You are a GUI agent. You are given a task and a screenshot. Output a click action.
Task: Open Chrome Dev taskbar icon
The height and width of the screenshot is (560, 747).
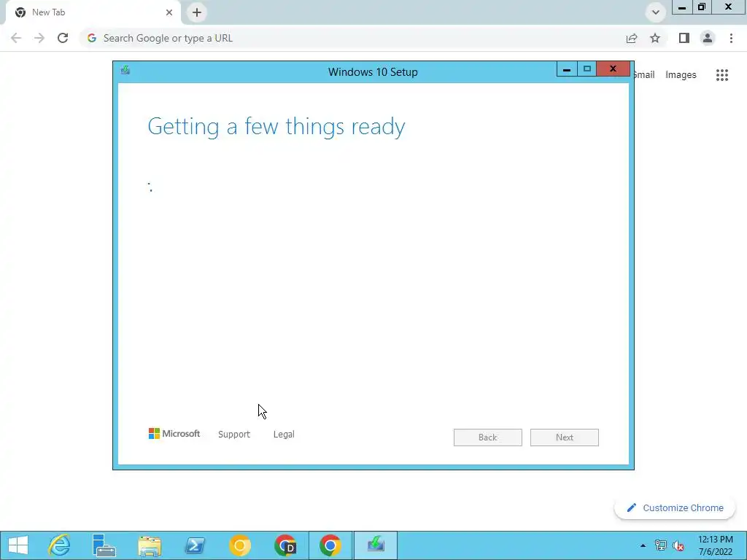[285, 545]
